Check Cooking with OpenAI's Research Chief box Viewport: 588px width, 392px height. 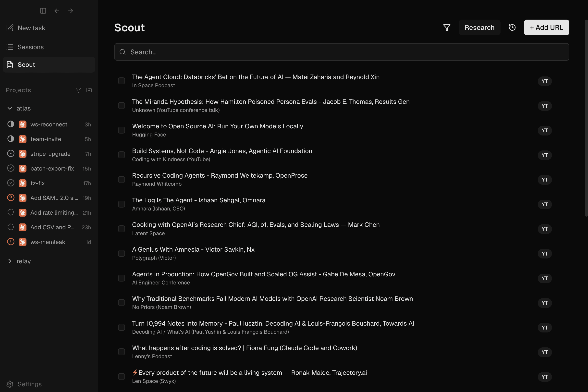click(122, 229)
